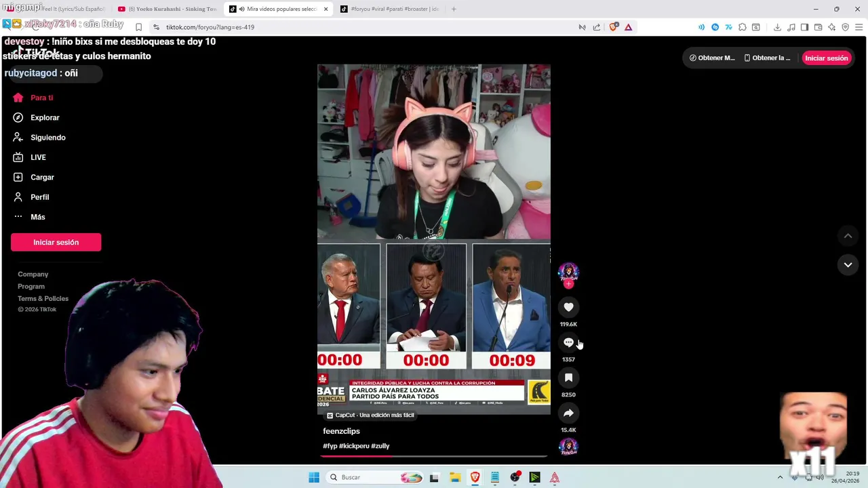Save the video with the bookmark icon

coord(568,378)
